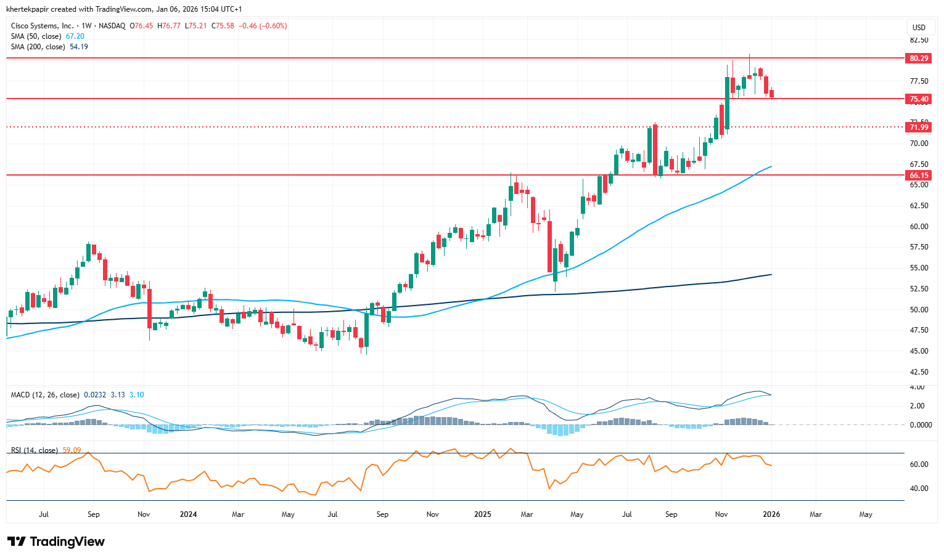The width and height of the screenshot is (944, 560).
Task: Click the 0.0000 level on MACD scale
Action: (921, 425)
